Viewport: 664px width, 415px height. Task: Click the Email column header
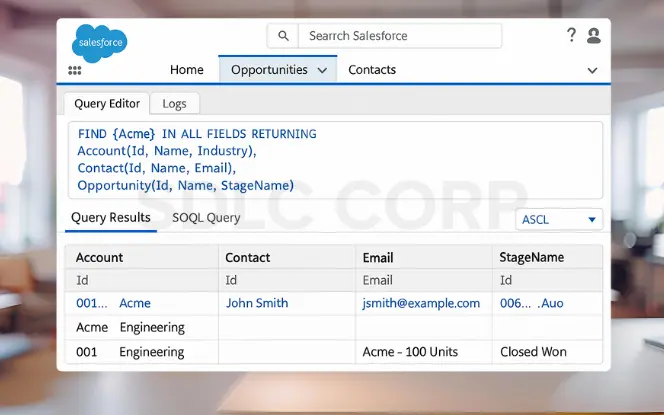click(x=424, y=257)
